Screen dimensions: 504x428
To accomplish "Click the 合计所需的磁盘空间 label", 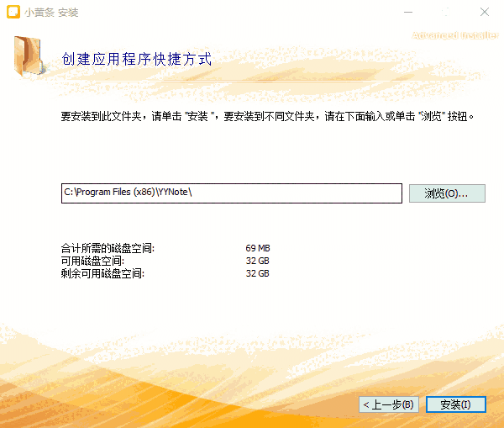I will coord(108,248).
